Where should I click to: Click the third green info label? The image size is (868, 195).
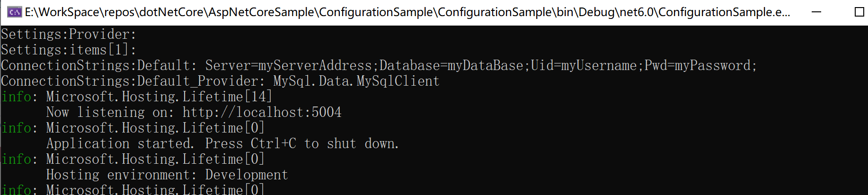pyautogui.click(x=16, y=159)
